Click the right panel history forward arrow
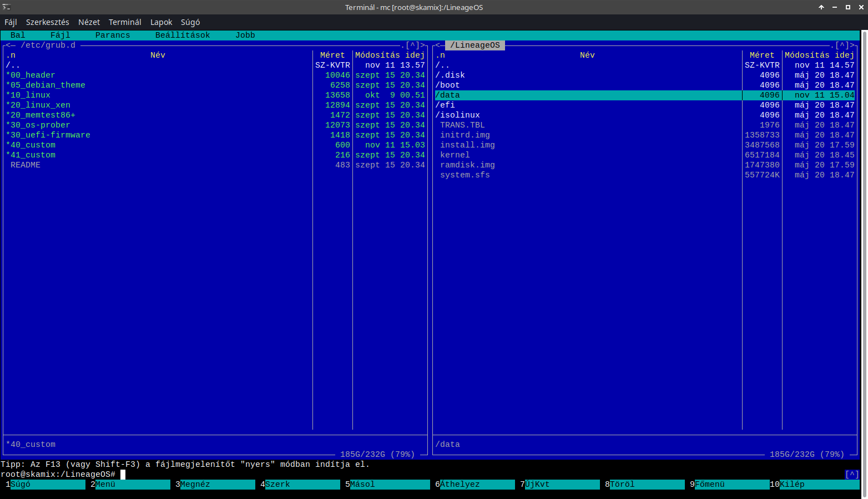Image resolution: width=868 pixels, height=499 pixels. [852, 45]
